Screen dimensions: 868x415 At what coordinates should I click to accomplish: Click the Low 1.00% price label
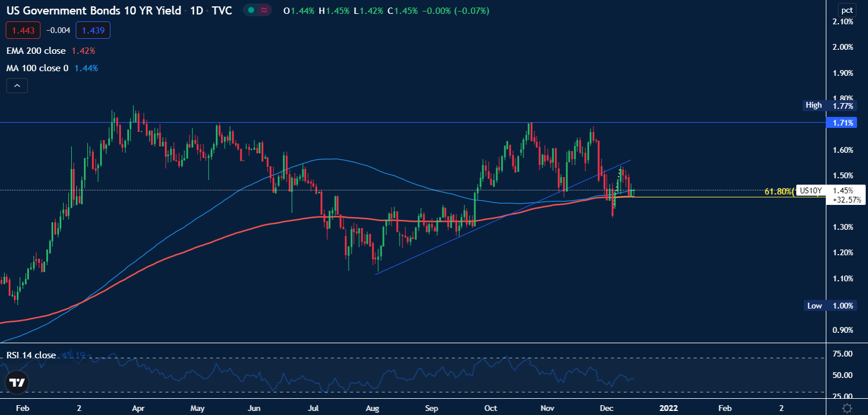pos(830,306)
